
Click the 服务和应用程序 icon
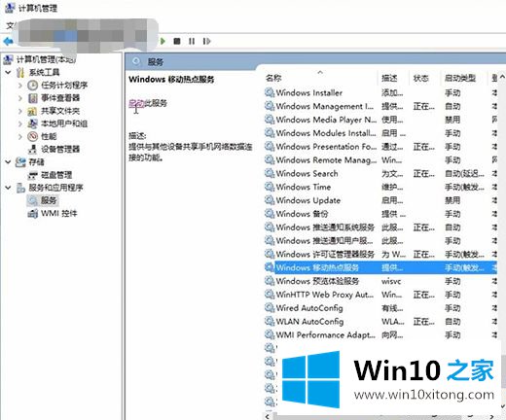coord(20,188)
